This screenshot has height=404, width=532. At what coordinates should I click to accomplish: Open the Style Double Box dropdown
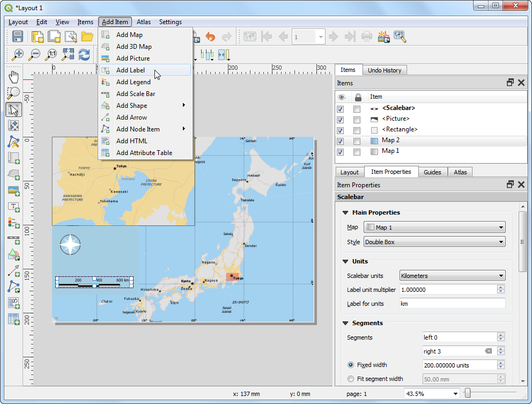(434, 242)
